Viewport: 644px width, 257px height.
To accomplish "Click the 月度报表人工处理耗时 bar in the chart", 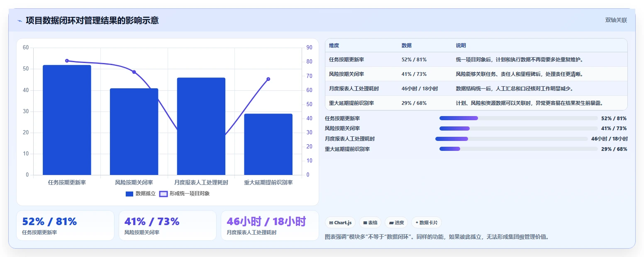I will coord(201,126).
